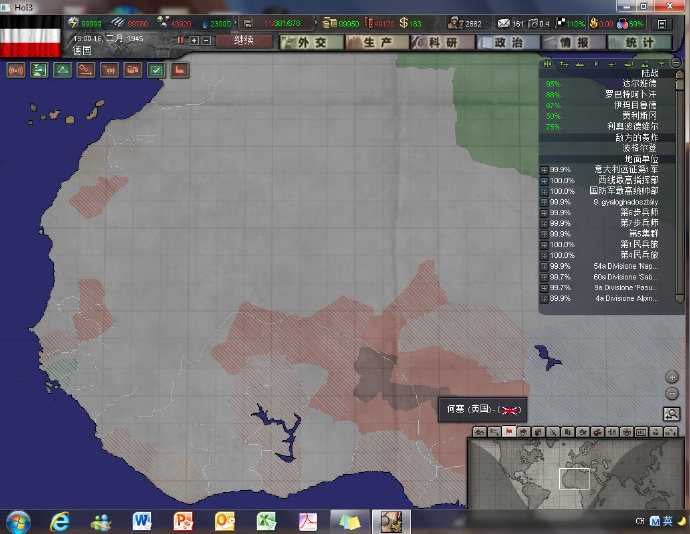
Task: Click the red linked-circles arrow icon
Action: (86, 70)
